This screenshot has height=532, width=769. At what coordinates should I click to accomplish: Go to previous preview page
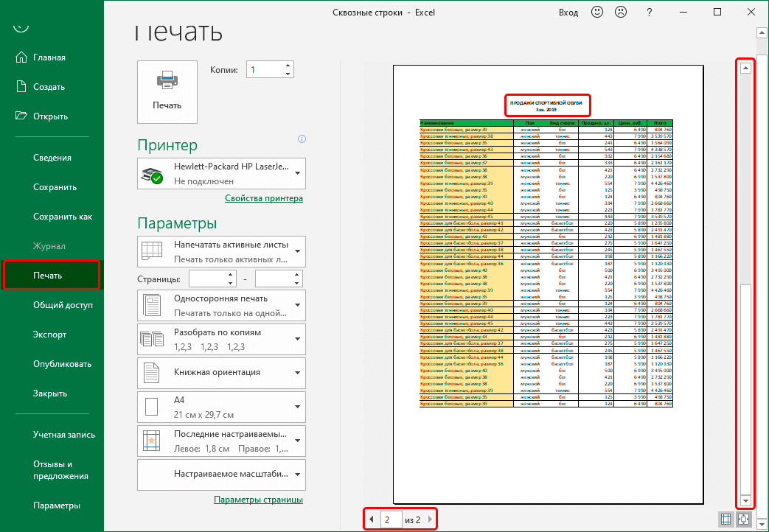[x=372, y=519]
